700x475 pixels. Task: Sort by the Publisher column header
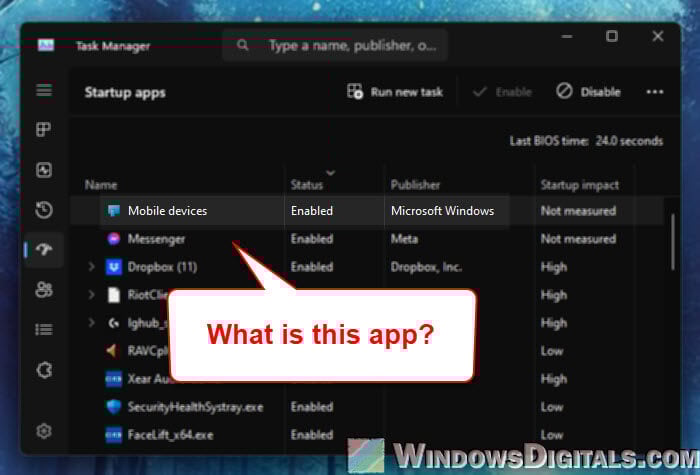click(415, 185)
